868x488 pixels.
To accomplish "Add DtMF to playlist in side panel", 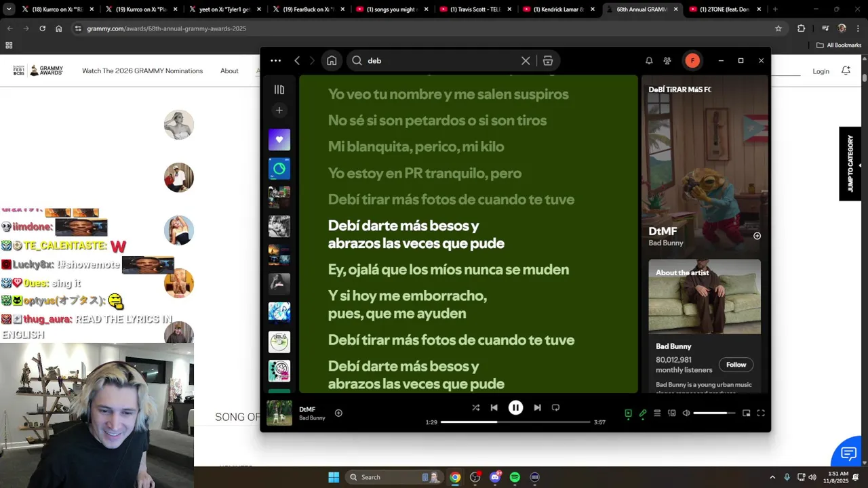I will (x=757, y=236).
